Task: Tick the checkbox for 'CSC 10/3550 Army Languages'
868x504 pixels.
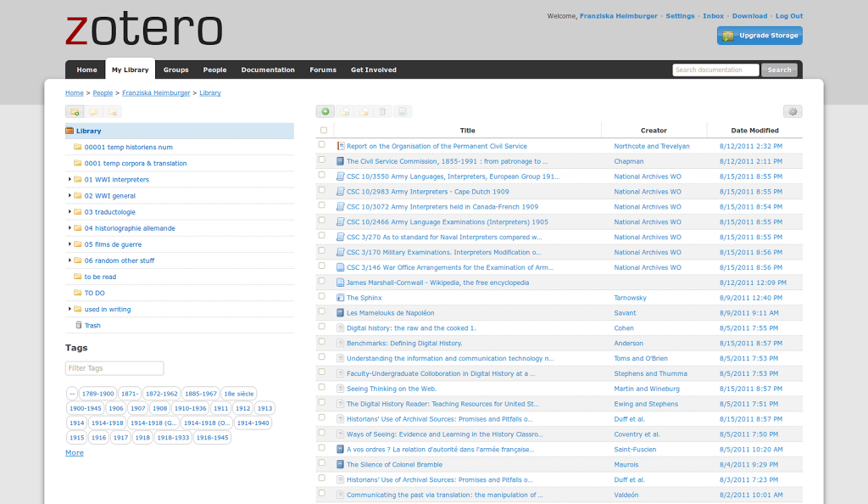Action: (321, 175)
